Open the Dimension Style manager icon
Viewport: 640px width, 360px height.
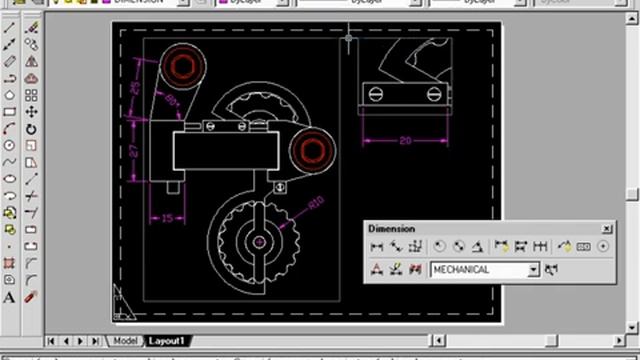(551, 269)
